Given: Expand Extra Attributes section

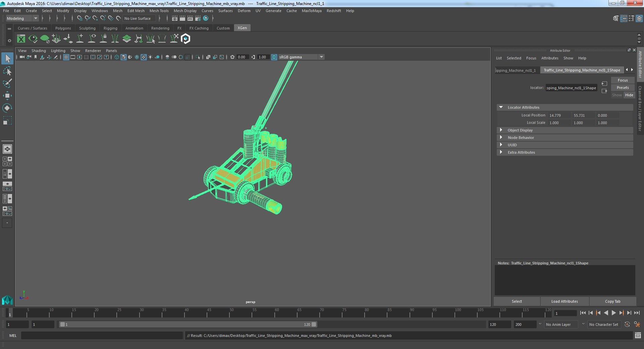Looking at the screenshot, I should pyautogui.click(x=501, y=152).
